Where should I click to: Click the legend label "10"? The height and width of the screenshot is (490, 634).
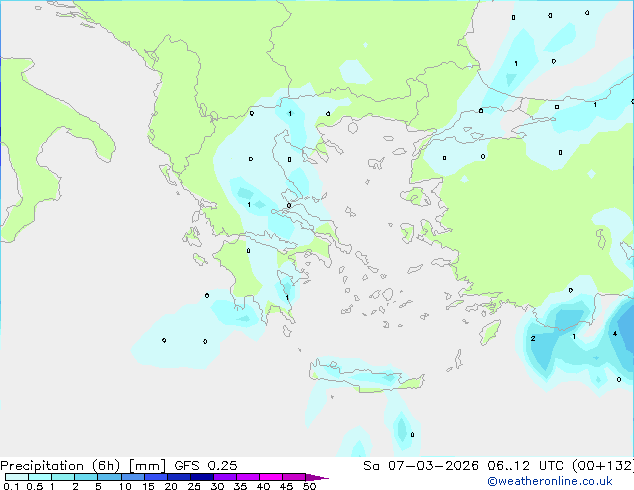coord(125,486)
